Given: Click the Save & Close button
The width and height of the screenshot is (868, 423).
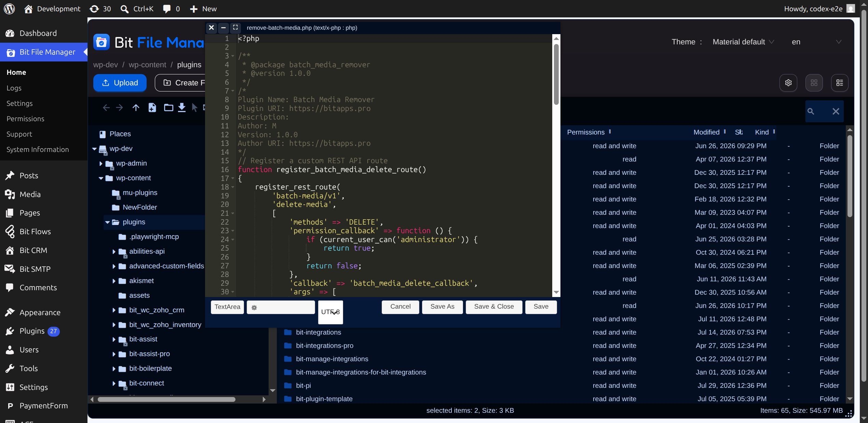Looking at the screenshot, I should [494, 307].
